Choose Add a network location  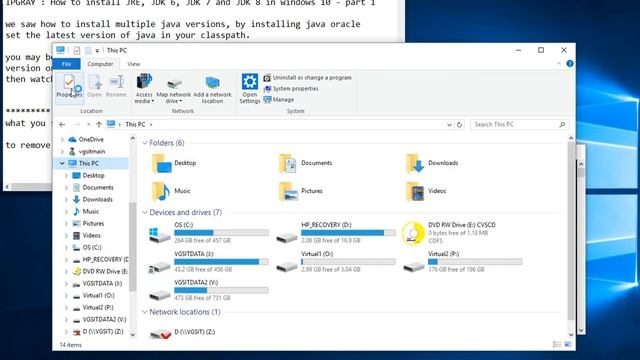pyautogui.click(x=212, y=90)
